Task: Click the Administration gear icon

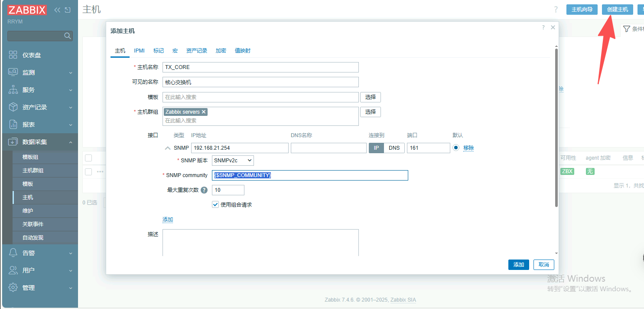Action: 13,287
